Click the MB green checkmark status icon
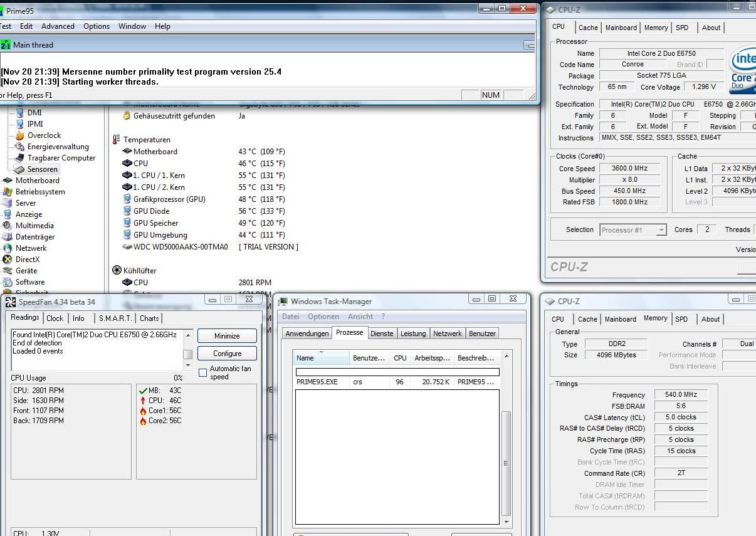 (143, 391)
